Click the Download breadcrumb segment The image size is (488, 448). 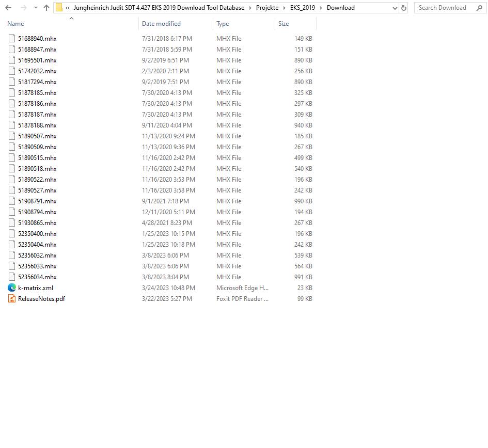340,8
